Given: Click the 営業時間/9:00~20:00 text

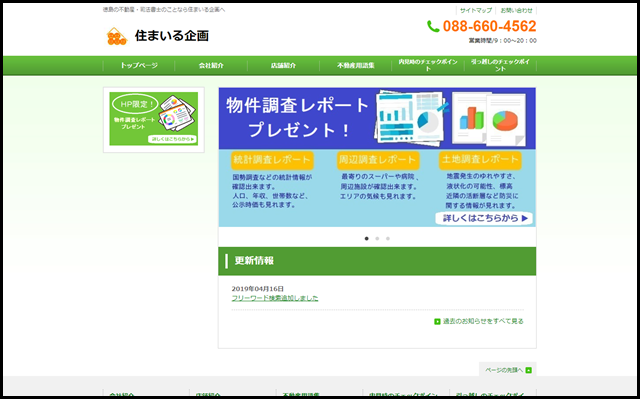Looking at the screenshot, I should 502,41.
